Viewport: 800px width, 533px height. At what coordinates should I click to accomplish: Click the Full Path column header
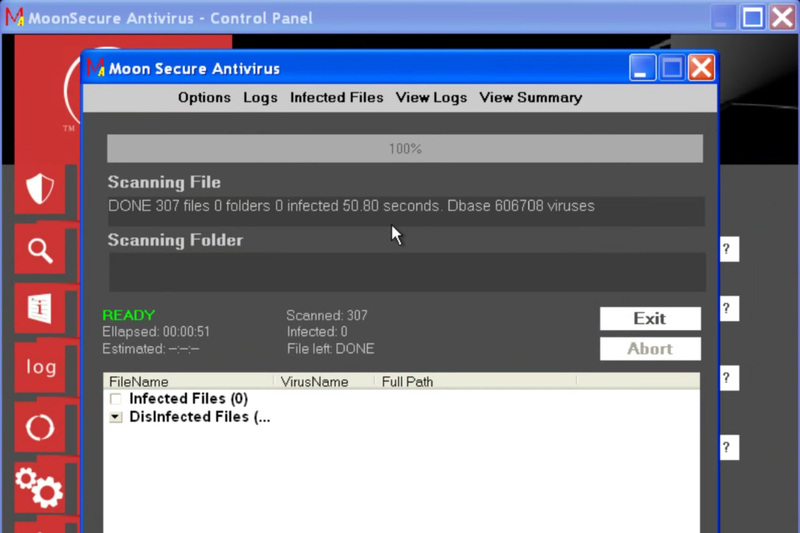(476, 382)
